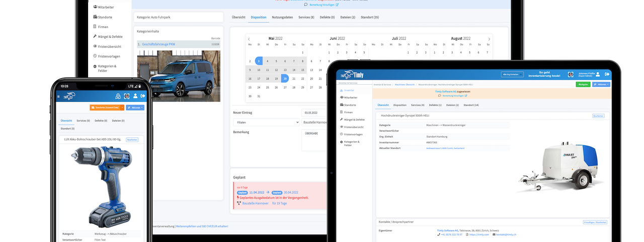Go to previous month in laptop calendar
644x242 pixels.
pyautogui.click(x=249, y=39)
